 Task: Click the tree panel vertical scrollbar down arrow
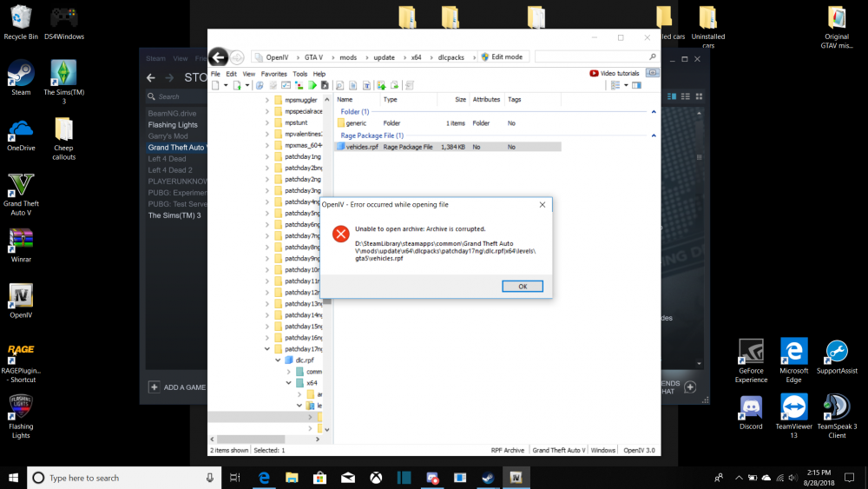(x=326, y=430)
